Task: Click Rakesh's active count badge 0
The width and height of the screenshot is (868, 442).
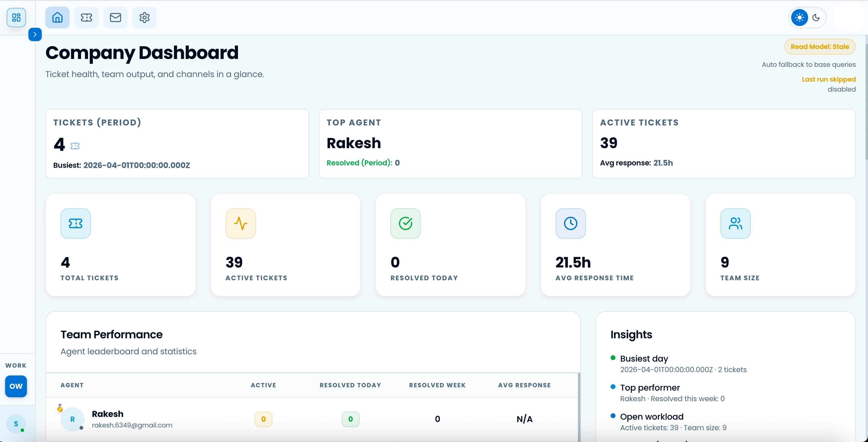Action: tap(263, 419)
